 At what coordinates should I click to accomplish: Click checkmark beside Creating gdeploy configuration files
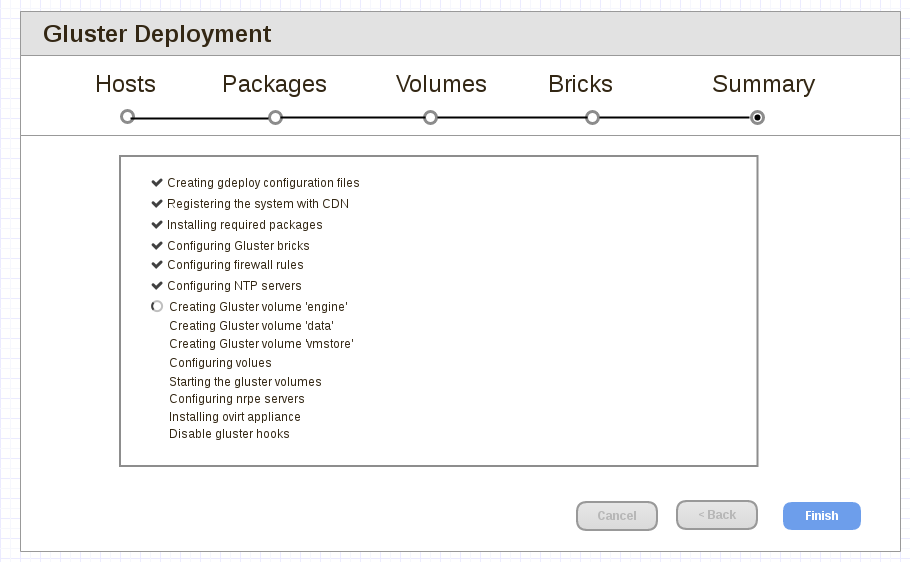pos(157,183)
